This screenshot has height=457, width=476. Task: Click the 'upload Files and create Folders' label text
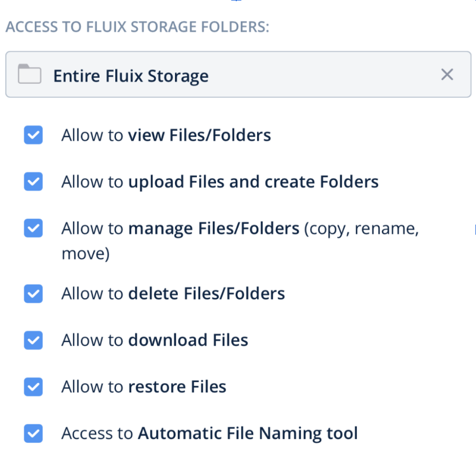point(253,182)
